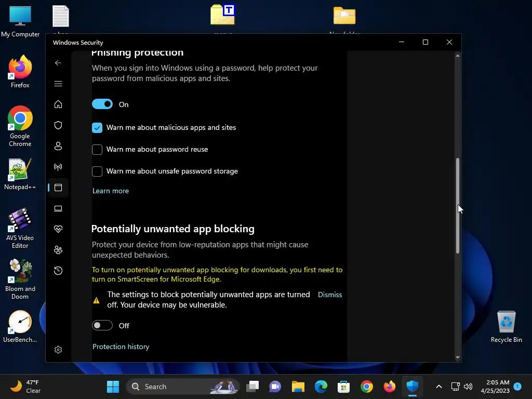This screenshot has width=532, height=399.
Task: Open the Protection history link
Action: point(121,347)
